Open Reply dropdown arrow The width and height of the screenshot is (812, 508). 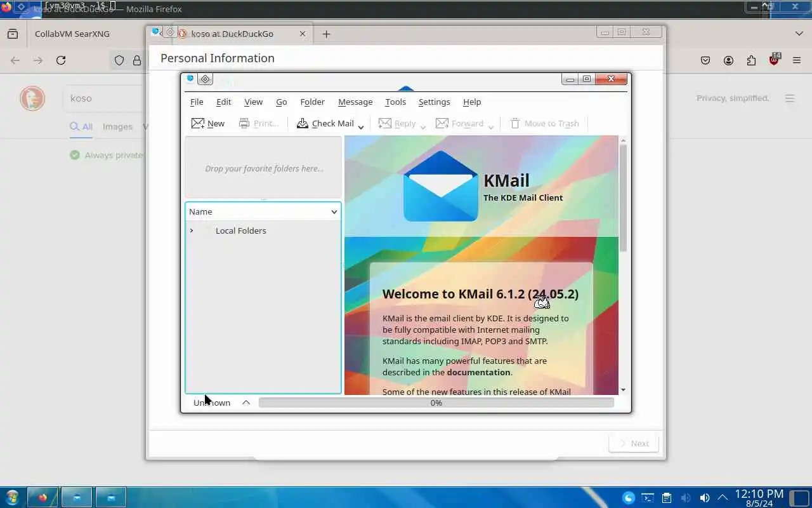(422, 127)
